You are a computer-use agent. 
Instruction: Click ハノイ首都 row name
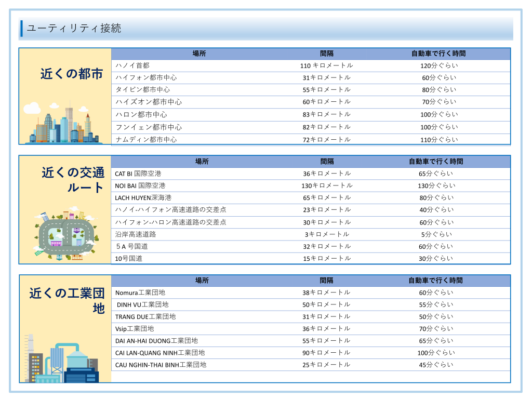click(x=132, y=65)
